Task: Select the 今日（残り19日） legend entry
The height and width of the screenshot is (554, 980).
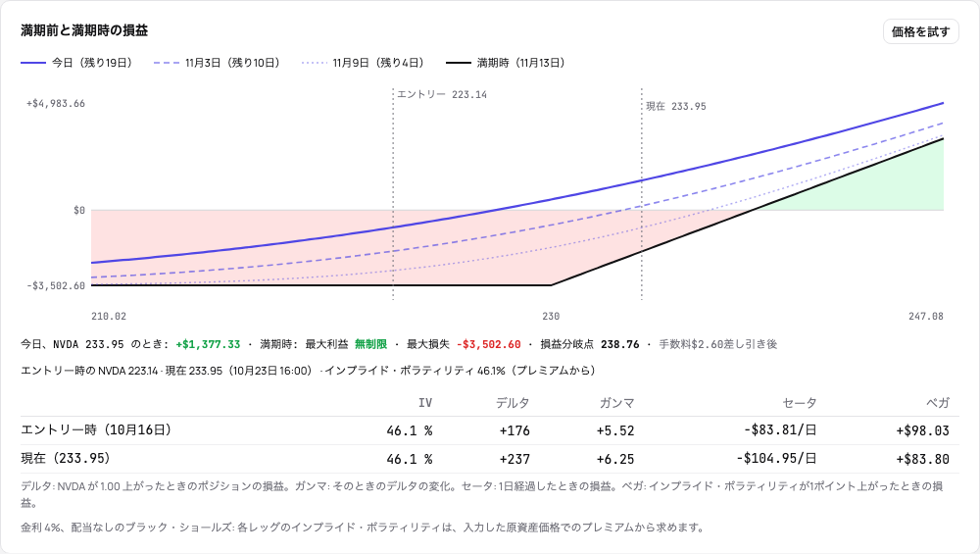Action: click(x=76, y=63)
